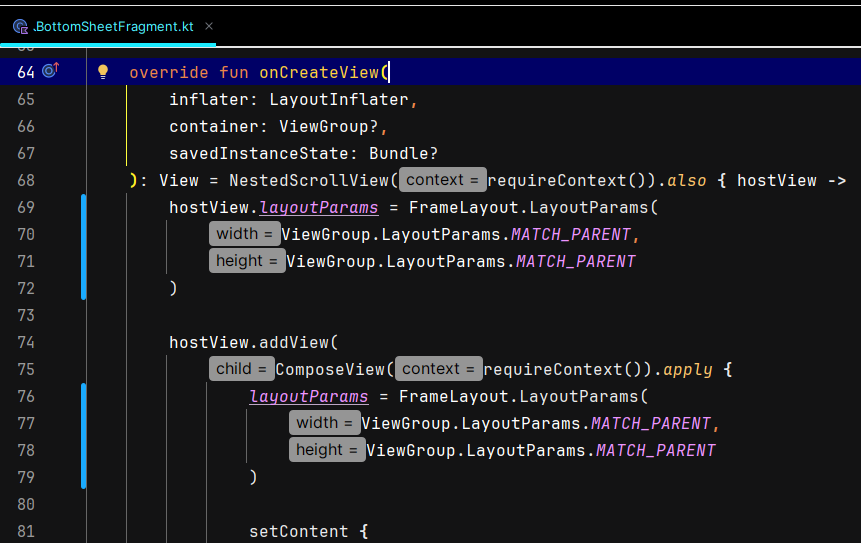Click the 'apply' call on line 75

click(687, 369)
